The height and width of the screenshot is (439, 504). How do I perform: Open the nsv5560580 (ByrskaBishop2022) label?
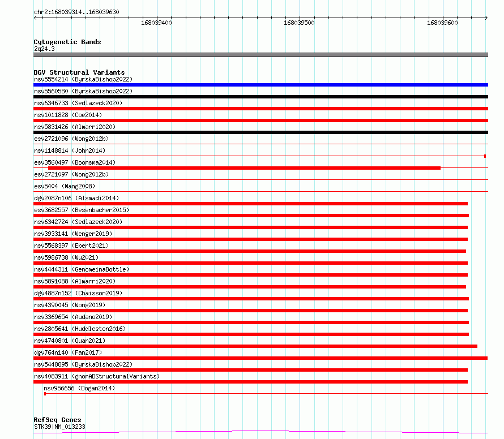pos(83,91)
